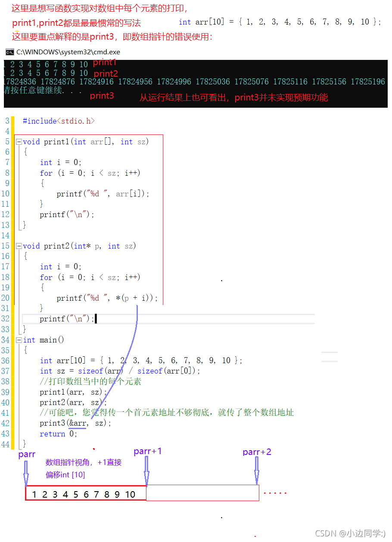The width and height of the screenshot is (392, 542).
Task: Click the #include<stdio.h> code line
Action: [x=59, y=121]
